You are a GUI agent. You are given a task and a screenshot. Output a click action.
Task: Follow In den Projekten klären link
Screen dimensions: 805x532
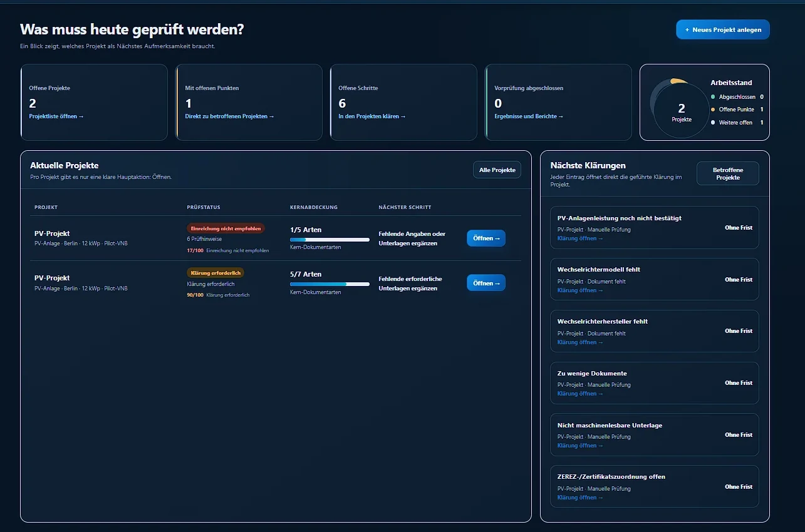pyautogui.click(x=372, y=116)
